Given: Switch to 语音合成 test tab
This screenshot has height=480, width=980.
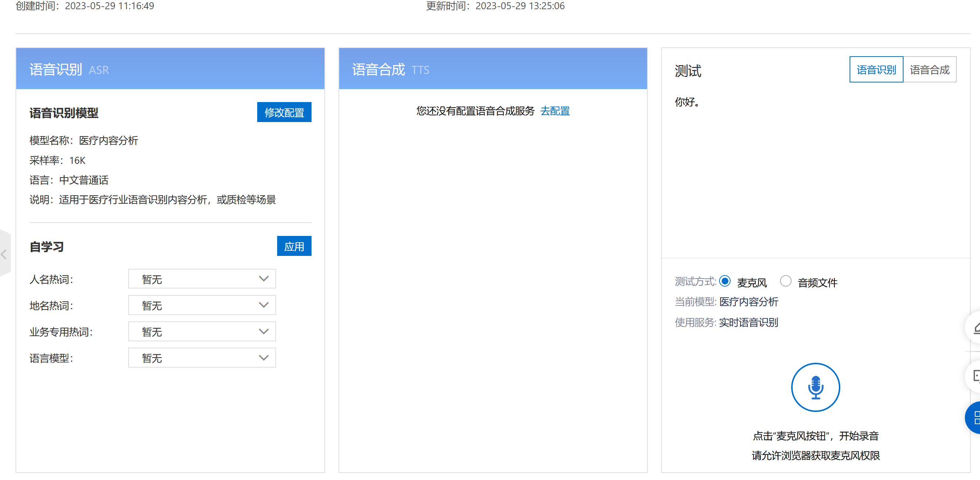Looking at the screenshot, I should click(929, 70).
